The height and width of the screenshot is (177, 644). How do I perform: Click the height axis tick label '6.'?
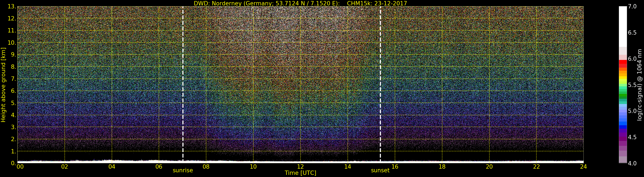point(14,91)
